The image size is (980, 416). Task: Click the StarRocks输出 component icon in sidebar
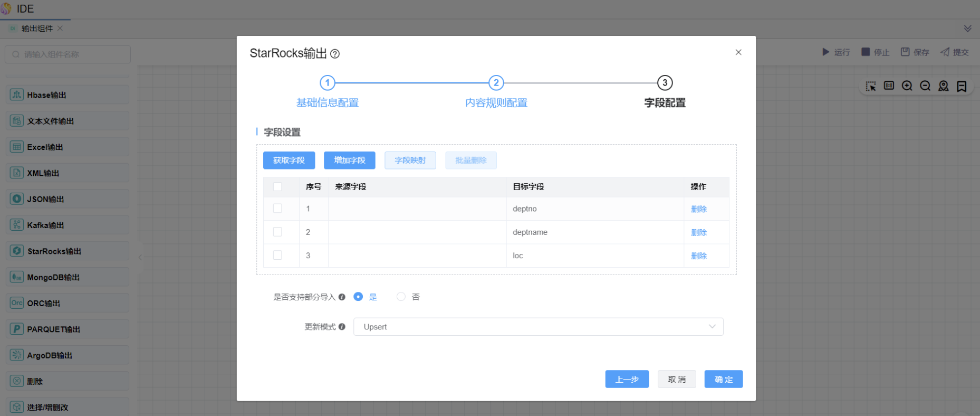(17, 251)
